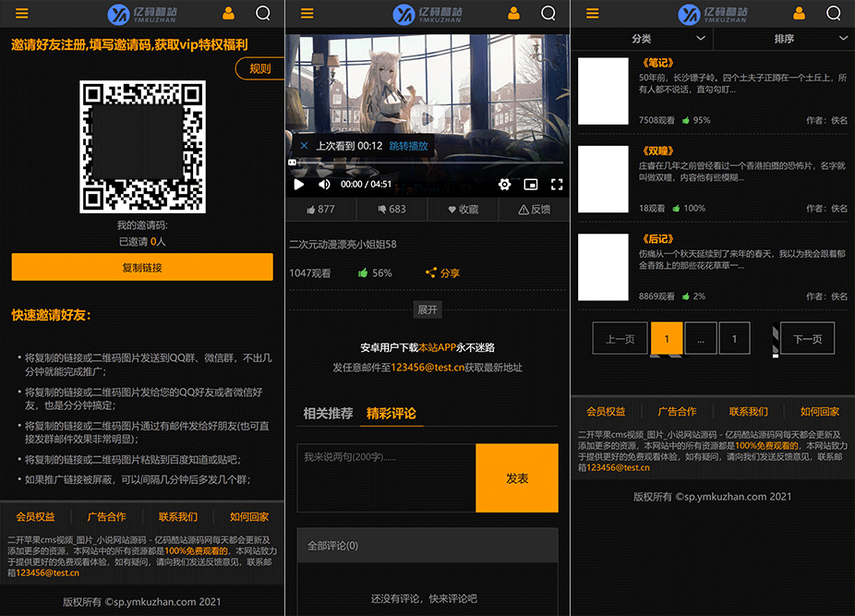Open search icon on video page
Viewport: 855px width, 616px height.
(x=548, y=13)
